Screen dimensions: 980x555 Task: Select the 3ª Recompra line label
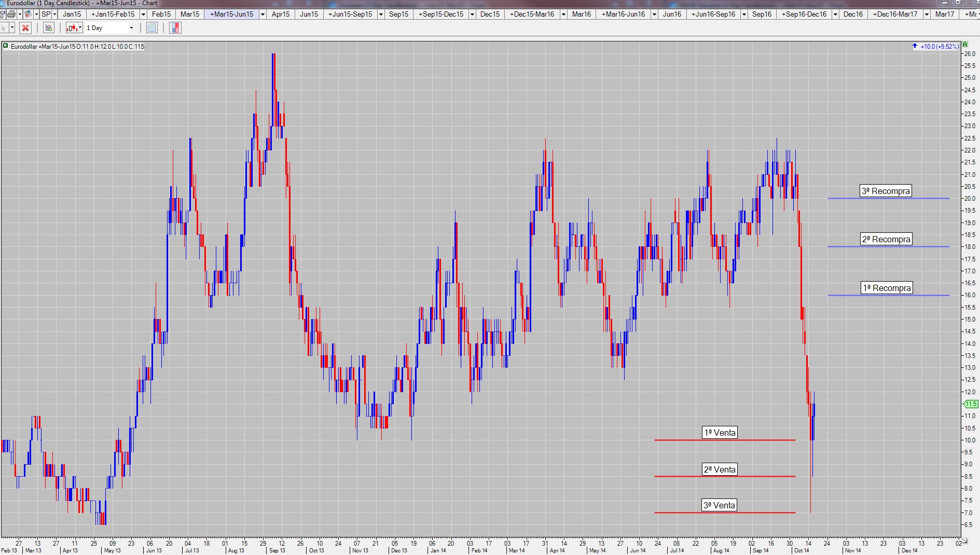click(886, 191)
